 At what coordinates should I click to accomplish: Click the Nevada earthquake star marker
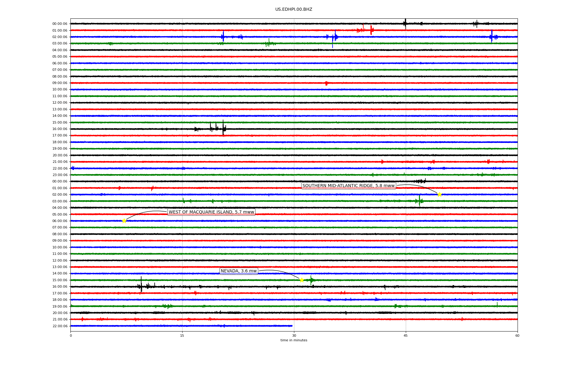point(302,280)
